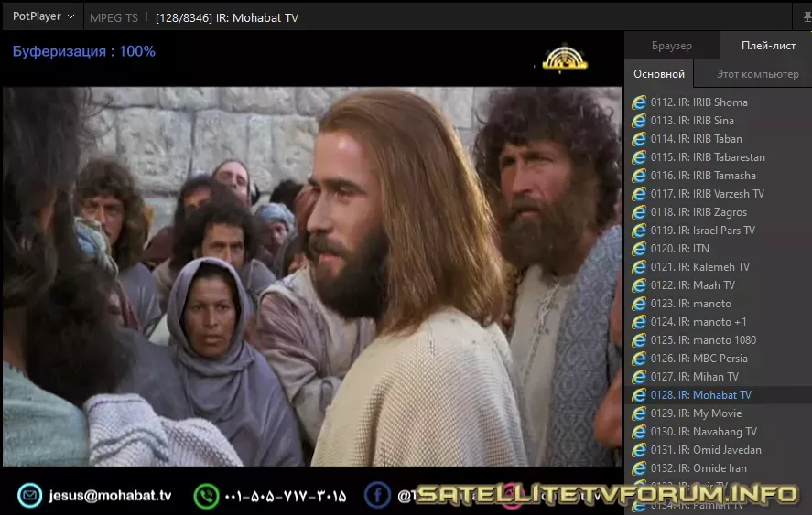Click the icon beside 0131 Omid Javedan

639,450
